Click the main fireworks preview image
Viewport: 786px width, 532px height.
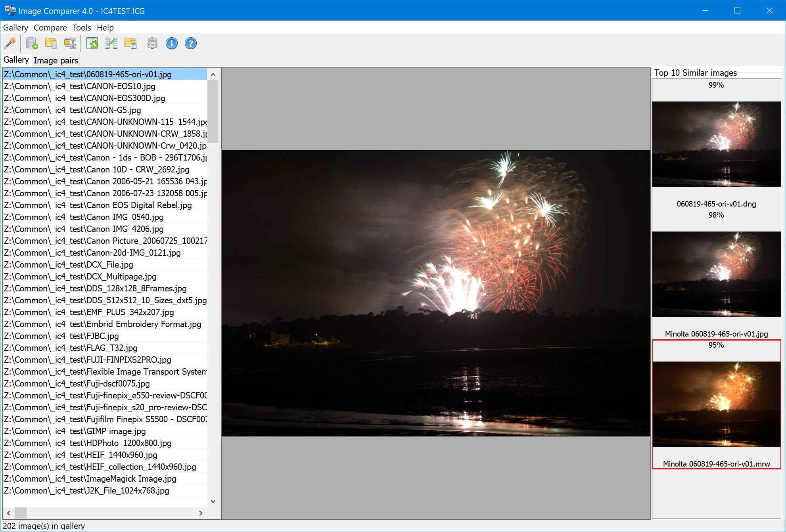point(436,293)
